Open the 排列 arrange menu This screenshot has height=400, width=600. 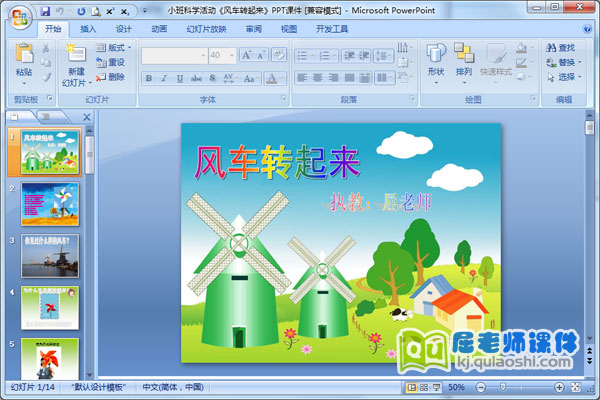point(464,63)
